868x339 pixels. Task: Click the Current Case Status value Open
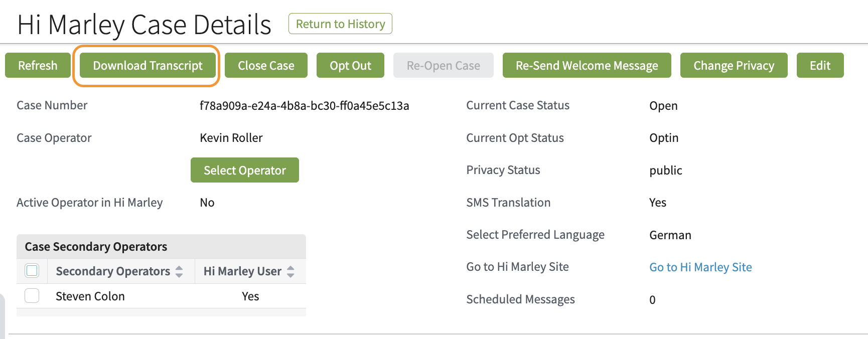click(663, 106)
